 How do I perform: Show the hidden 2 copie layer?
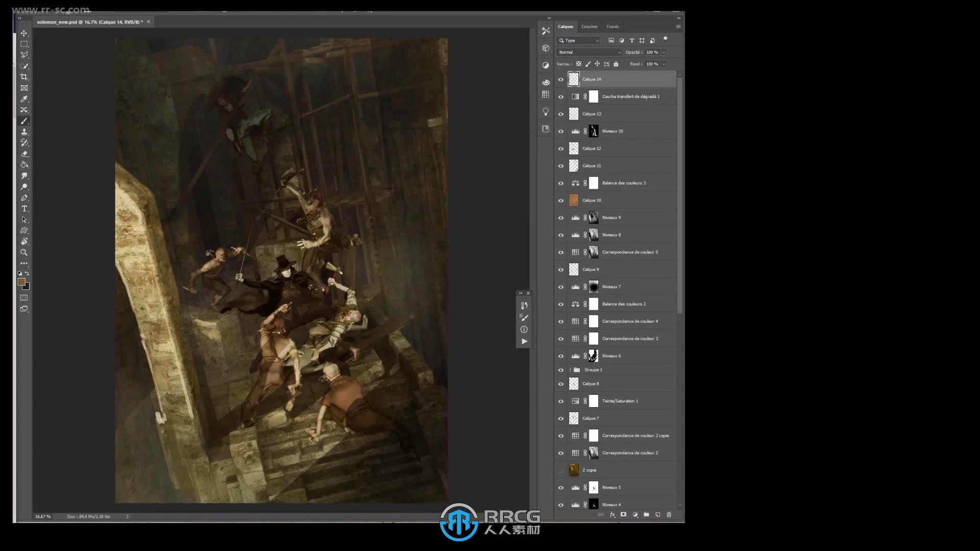pyautogui.click(x=561, y=470)
